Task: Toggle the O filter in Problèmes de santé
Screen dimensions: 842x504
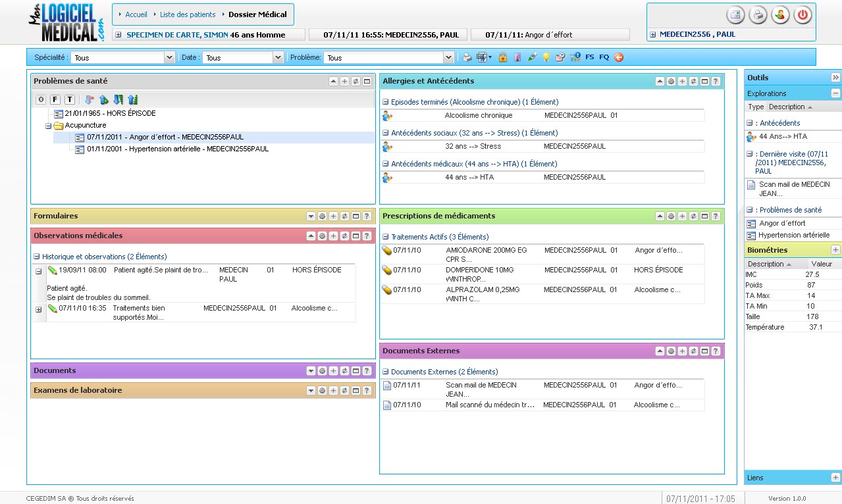Action: pyautogui.click(x=41, y=100)
